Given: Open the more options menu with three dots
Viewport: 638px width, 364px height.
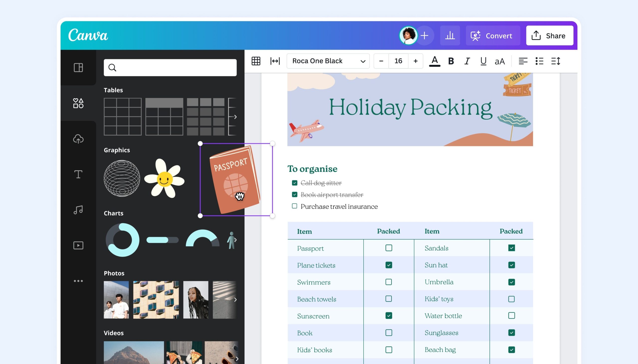Looking at the screenshot, I should click(78, 281).
